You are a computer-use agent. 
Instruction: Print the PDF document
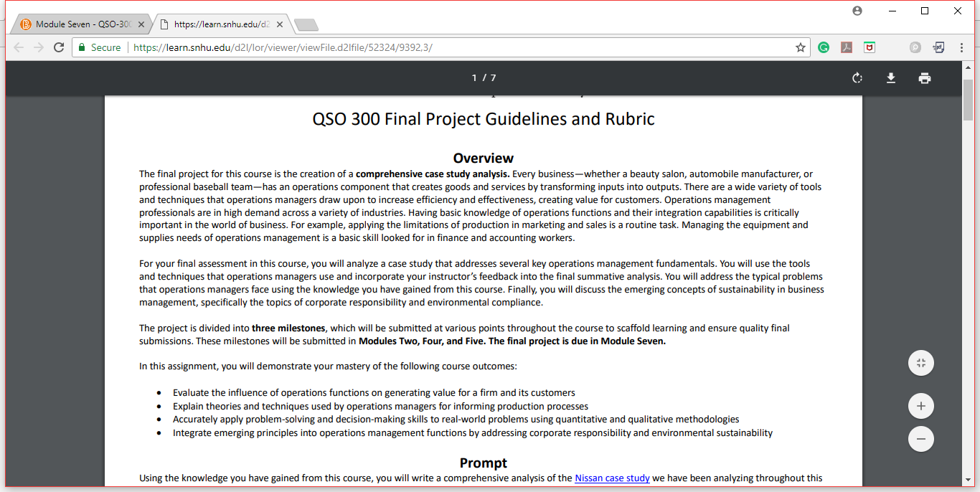point(925,78)
